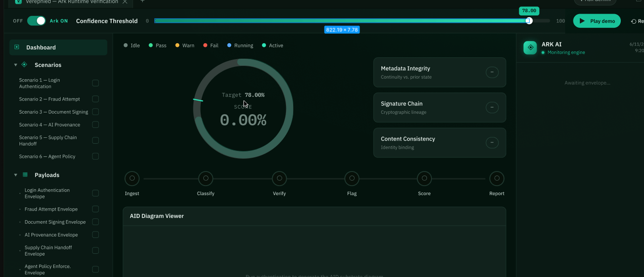The height and width of the screenshot is (277, 644).
Task: Check Agent Policy Enforce. Envelope checkbox
Action: click(96, 269)
